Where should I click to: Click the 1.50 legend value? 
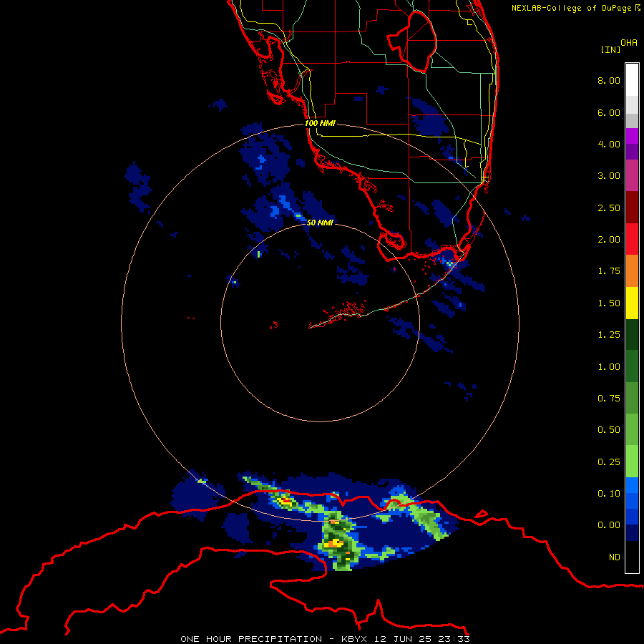pyautogui.click(x=609, y=303)
